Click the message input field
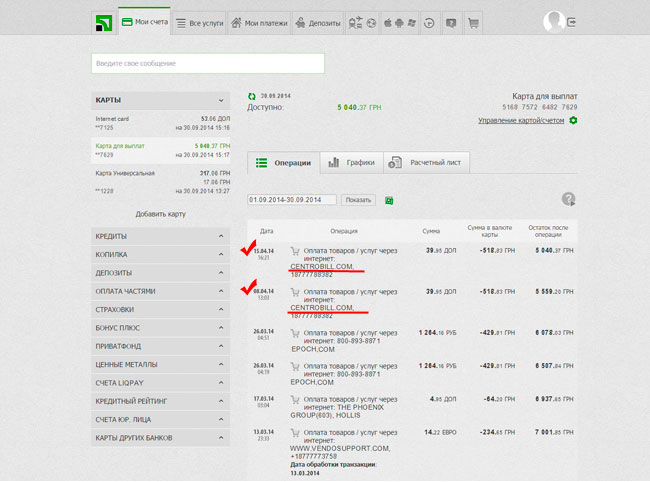 [x=208, y=63]
